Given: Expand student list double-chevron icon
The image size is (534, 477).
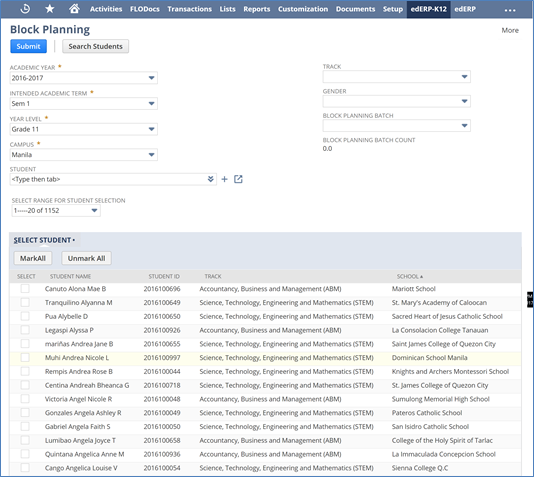Looking at the screenshot, I should click(210, 179).
